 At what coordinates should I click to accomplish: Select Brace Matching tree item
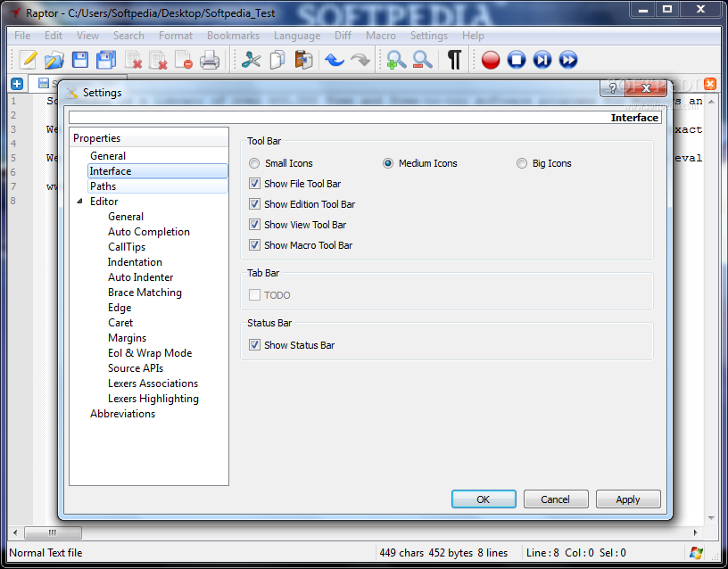145,293
